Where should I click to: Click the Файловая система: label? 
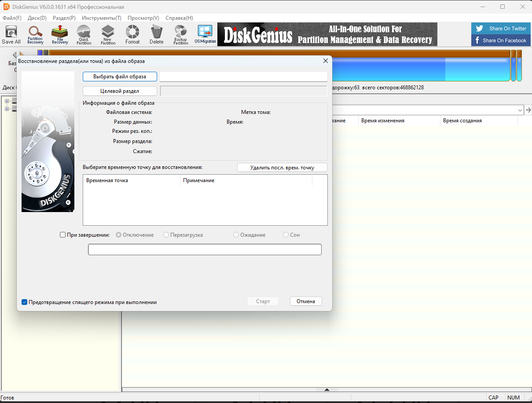[x=129, y=112]
